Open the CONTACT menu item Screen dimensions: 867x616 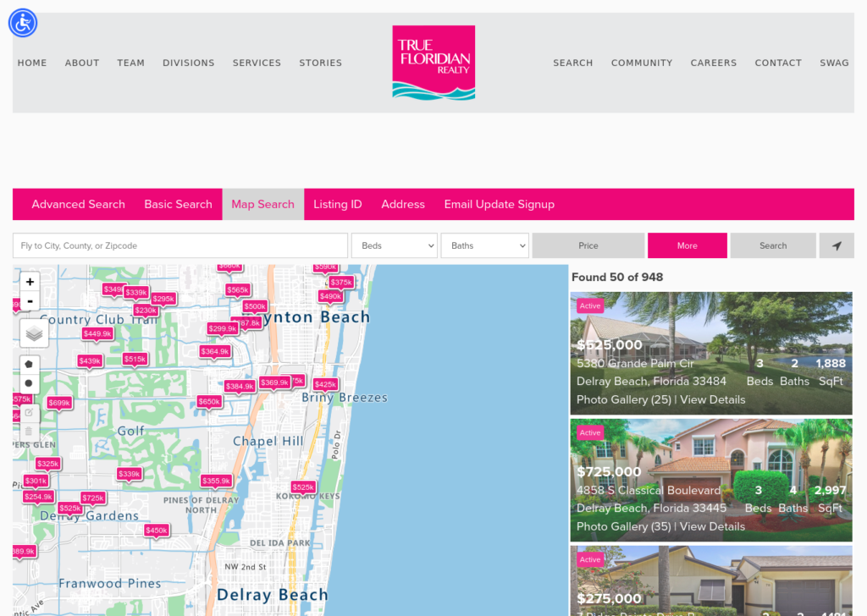pyautogui.click(x=779, y=63)
